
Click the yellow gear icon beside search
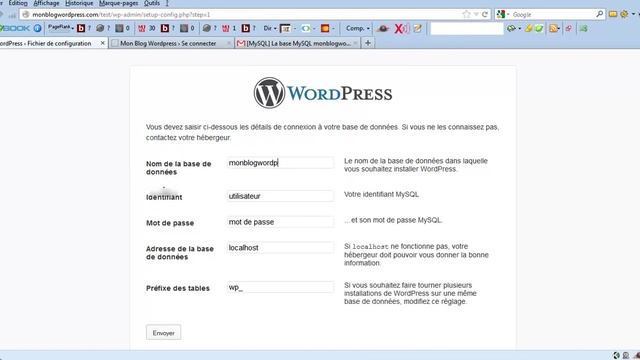pos(624,14)
